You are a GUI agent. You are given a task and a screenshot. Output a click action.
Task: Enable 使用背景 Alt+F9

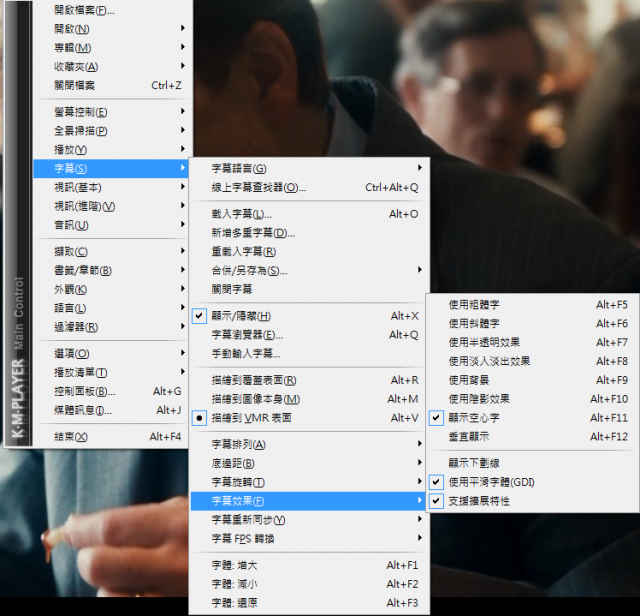[533, 380]
